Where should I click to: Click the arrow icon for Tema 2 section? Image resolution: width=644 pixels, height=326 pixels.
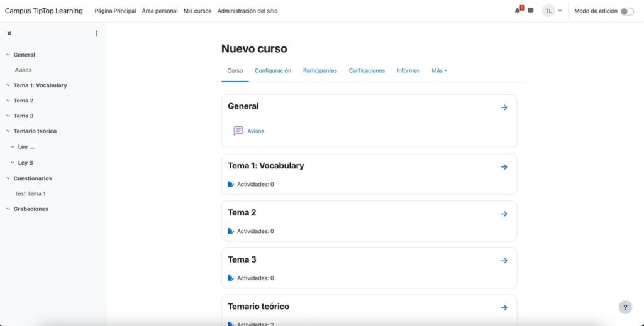pos(504,214)
